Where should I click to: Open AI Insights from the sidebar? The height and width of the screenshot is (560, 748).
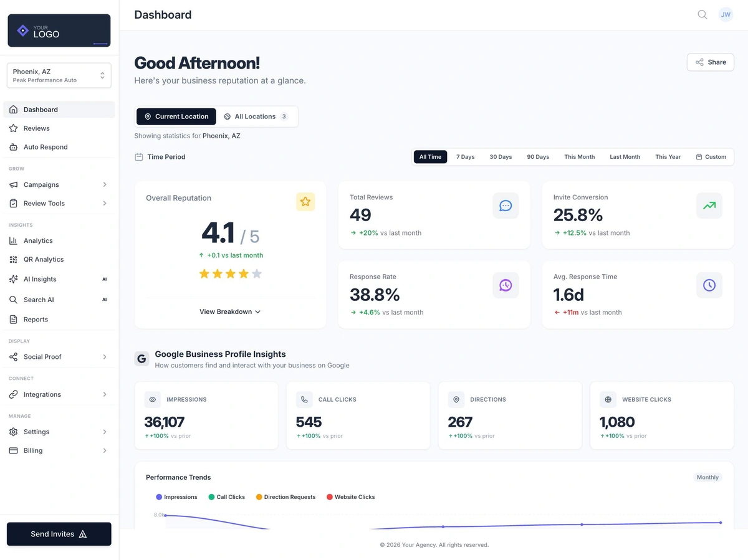tap(39, 279)
